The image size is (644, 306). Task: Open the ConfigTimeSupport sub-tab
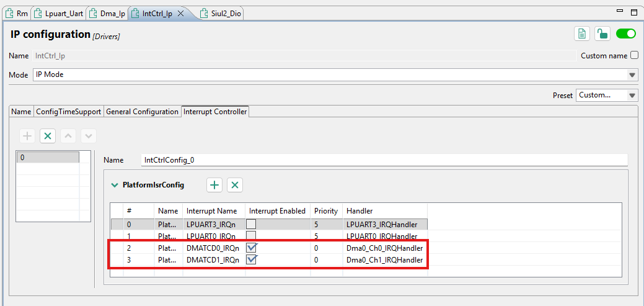pyautogui.click(x=69, y=112)
